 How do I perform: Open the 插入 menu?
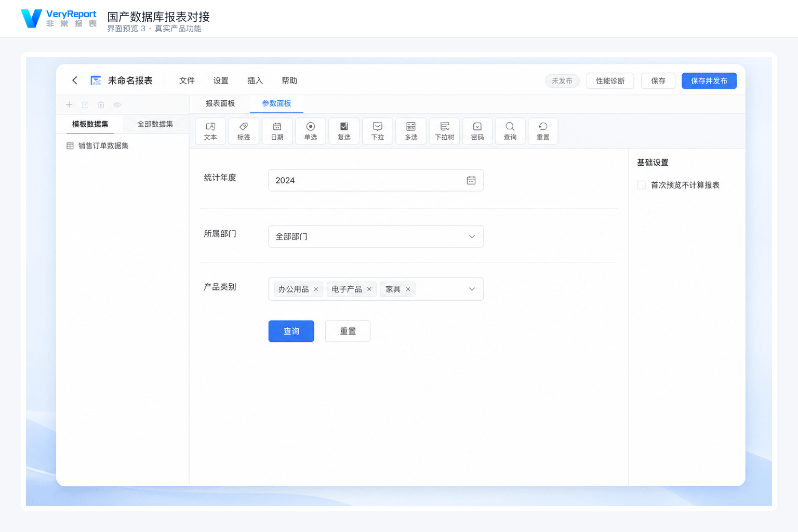point(255,81)
